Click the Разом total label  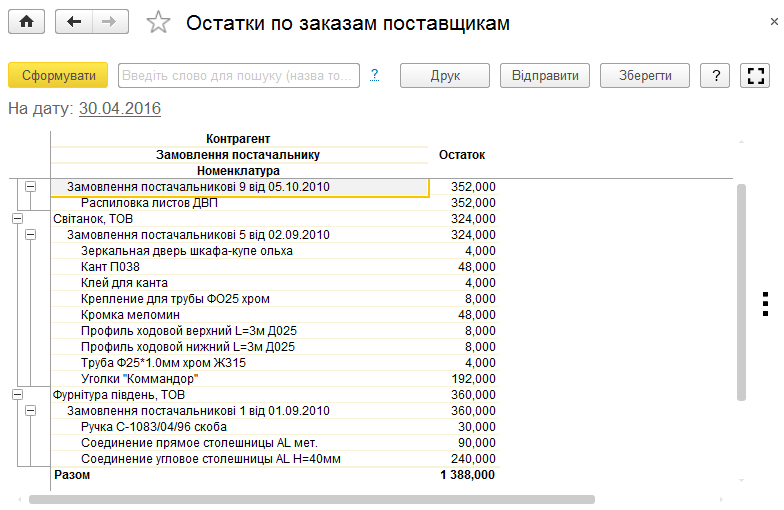(72, 475)
